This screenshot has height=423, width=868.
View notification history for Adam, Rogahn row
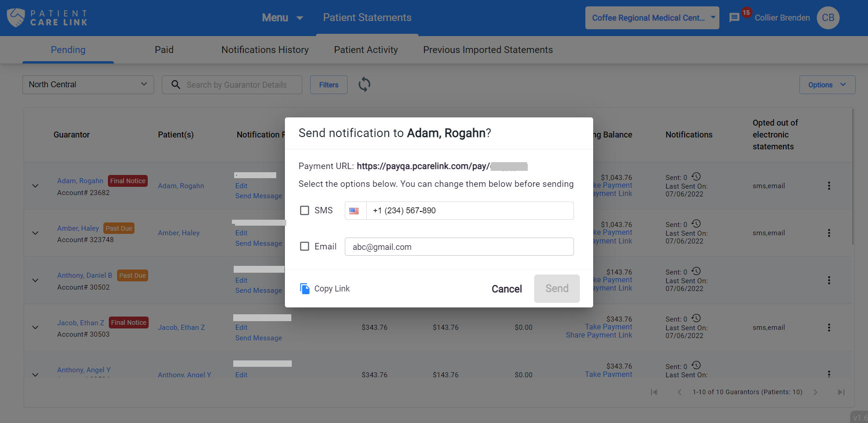point(696,176)
